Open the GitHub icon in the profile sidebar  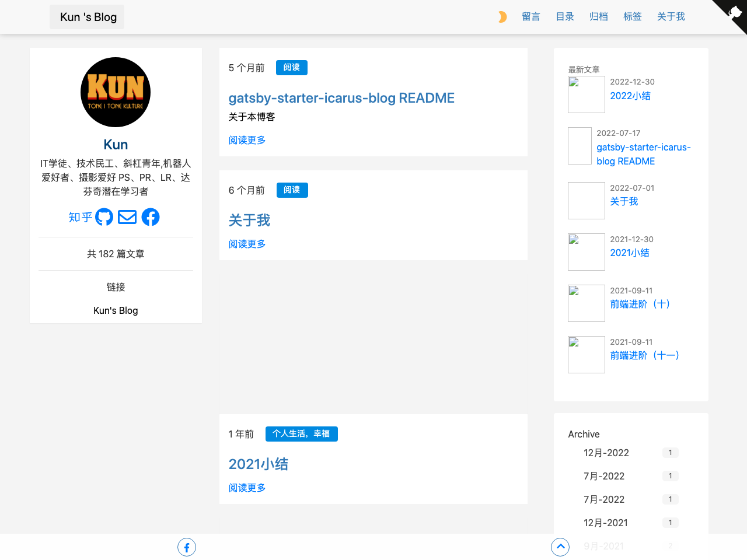[x=104, y=217]
